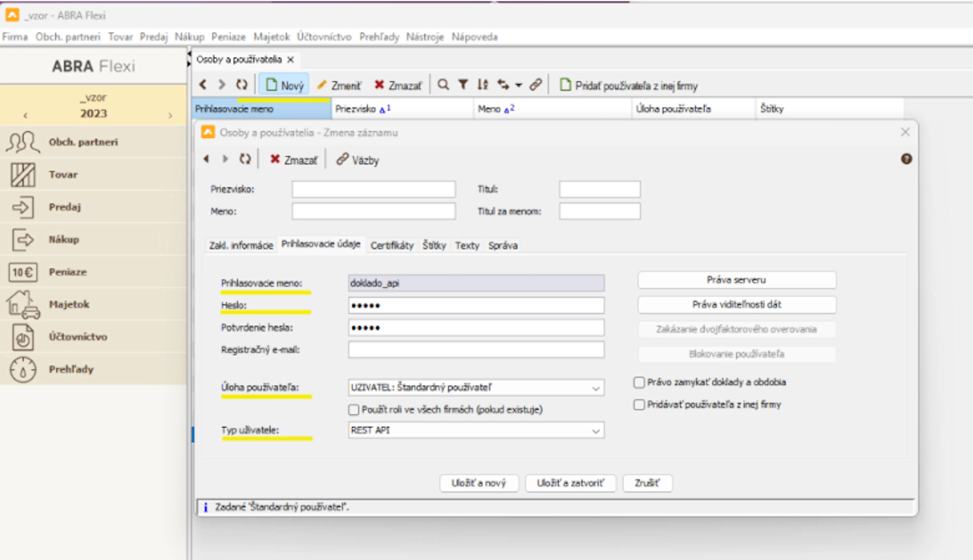Open Majetok module in sidebar
The height and width of the screenshot is (560, 973).
click(93, 304)
